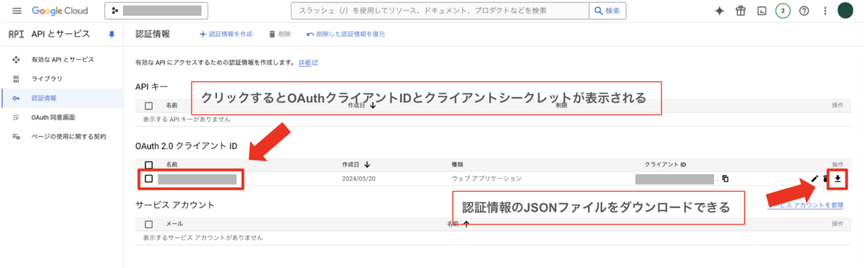Viewport: 868px width, 268px height.
Task: Open the account avatar circle
Action: (x=846, y=11)
